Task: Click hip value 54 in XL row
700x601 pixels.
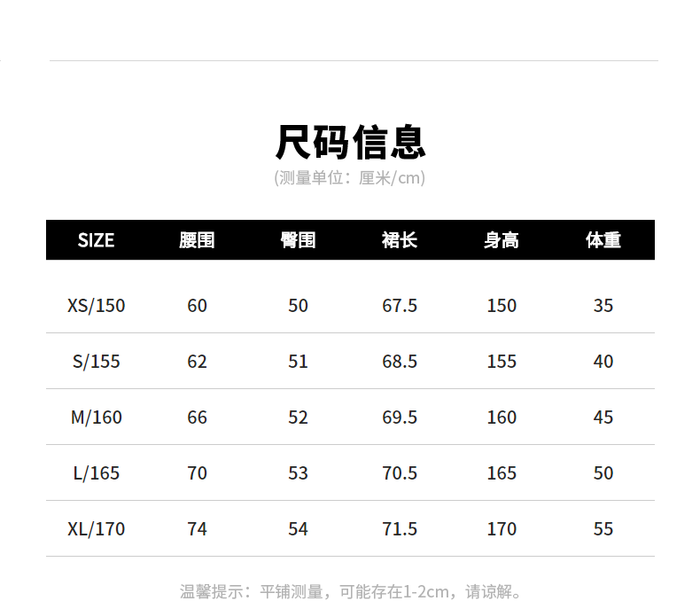Action: click(x=298, y=529)
